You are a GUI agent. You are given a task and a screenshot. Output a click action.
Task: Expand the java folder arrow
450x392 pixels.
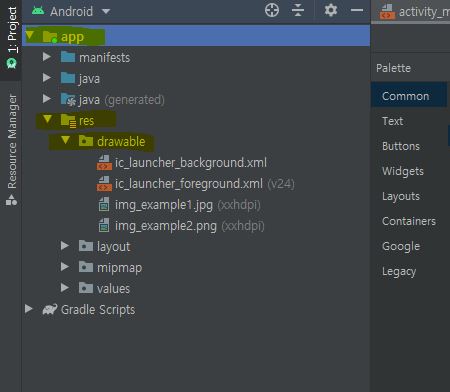[x=47, y=78]
